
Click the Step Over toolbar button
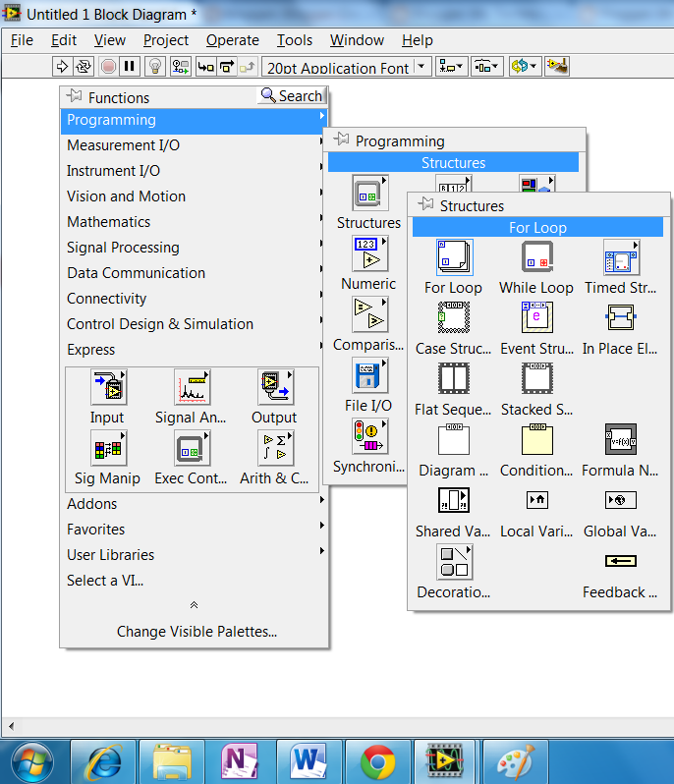click(x=227, y=67)
